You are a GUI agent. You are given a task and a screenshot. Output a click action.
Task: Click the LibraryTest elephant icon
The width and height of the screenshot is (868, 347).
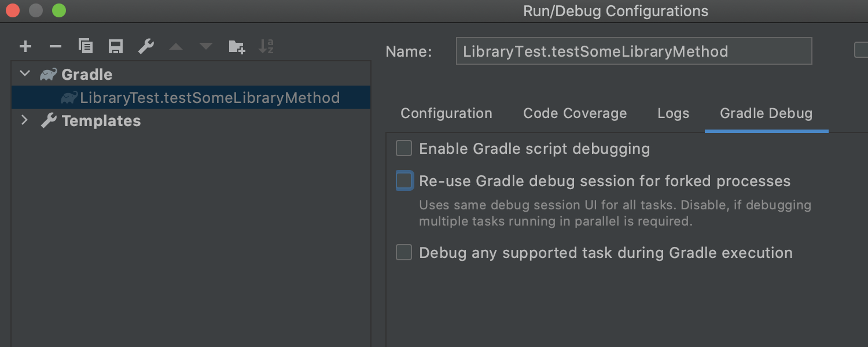(69, 98)
